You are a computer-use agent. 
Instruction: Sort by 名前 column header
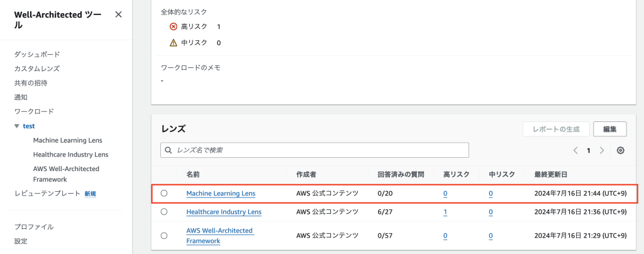193,174
